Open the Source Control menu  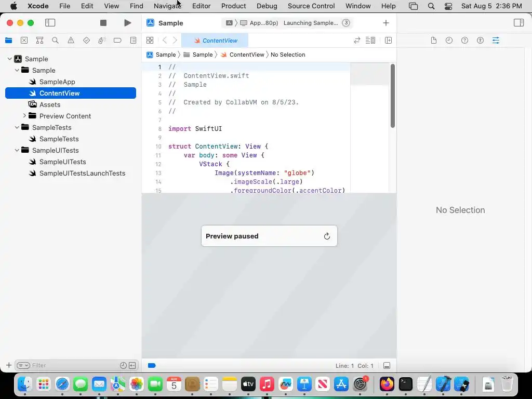[x=311, y=6]
